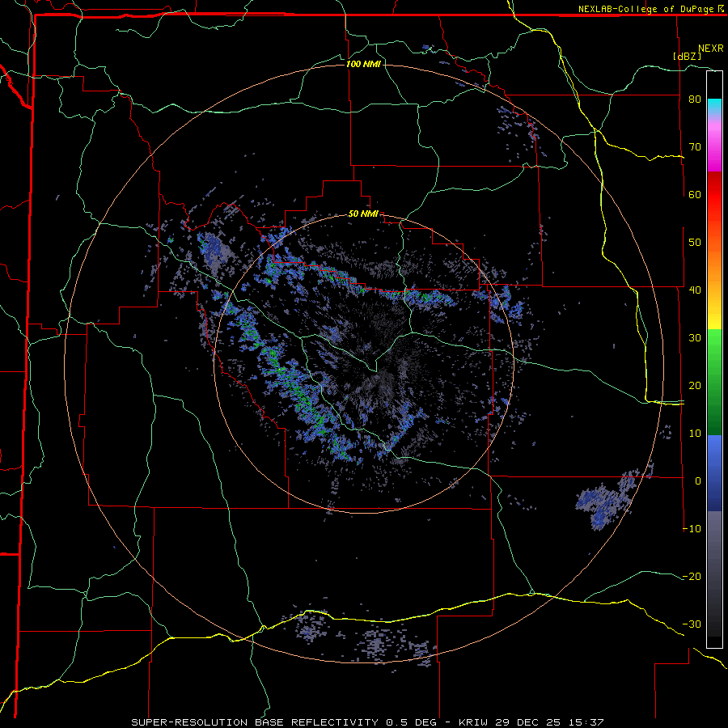Click the 30 value on the dBZ scale
Image resolution: width=728 pixels, height=728 pixels.
695,338
